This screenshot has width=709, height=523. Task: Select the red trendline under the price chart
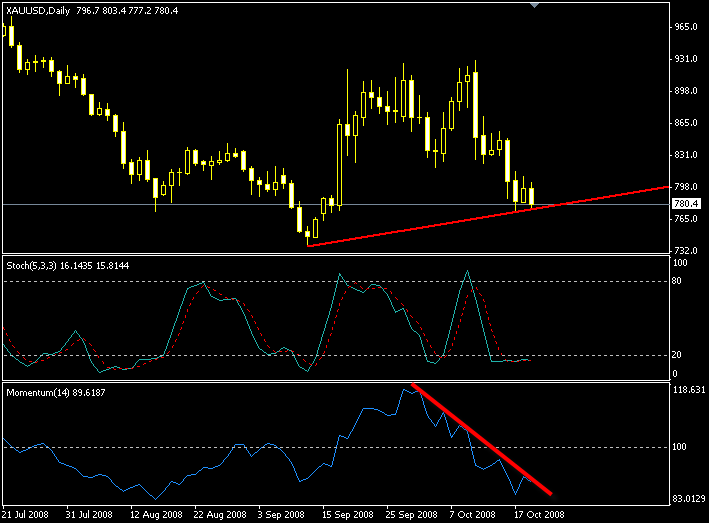(x=488, y=216)
